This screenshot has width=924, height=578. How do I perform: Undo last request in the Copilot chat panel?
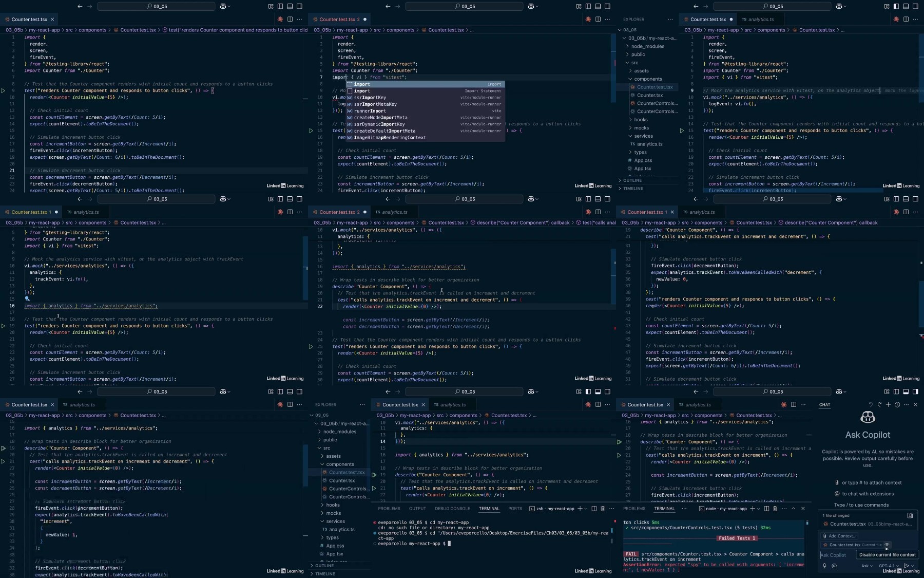tap(871, 405)
